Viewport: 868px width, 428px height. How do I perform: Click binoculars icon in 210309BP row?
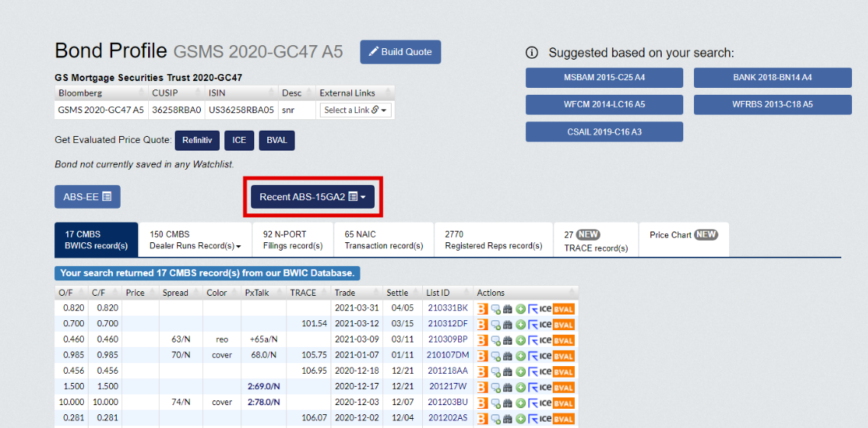508,340
